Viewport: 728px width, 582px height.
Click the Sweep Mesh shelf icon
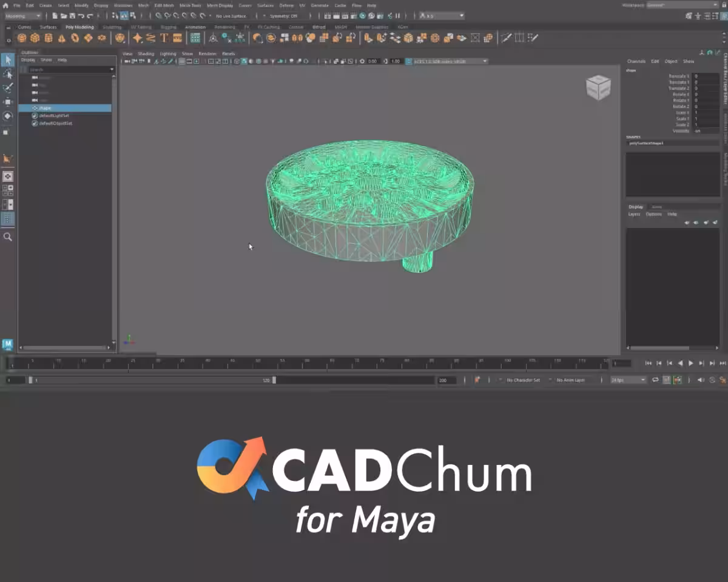pyautogui.click(x=151, y=38)
